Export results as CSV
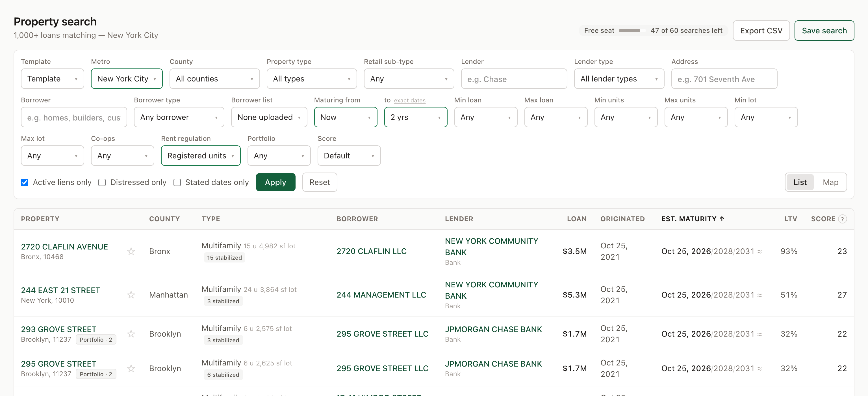868x396 pixels. click(761, 31)
